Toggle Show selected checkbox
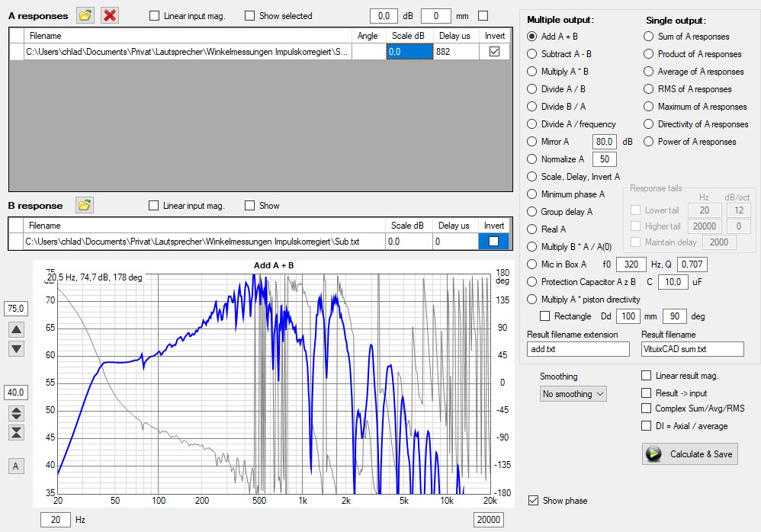This screenshot has width=761, height=532. click(x=249, y=16)
